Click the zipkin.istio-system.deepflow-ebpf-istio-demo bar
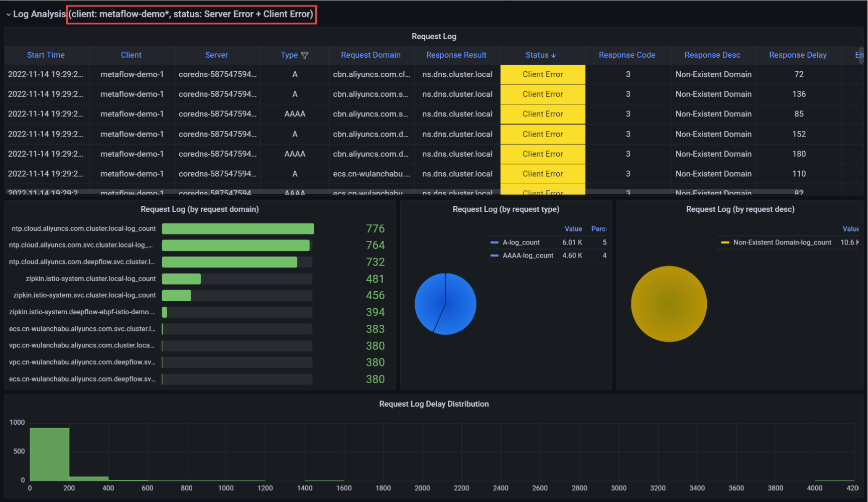 pyautogui.click(x=165, y=312)
